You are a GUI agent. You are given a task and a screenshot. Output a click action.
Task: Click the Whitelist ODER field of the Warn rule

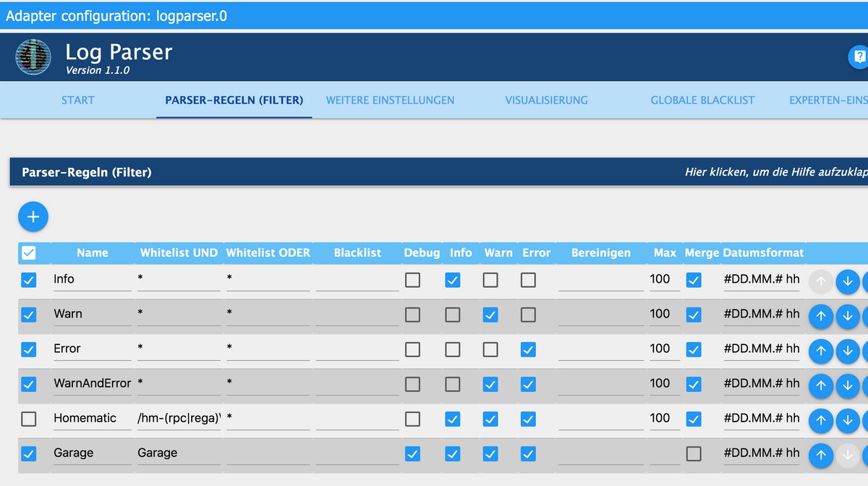268,315
